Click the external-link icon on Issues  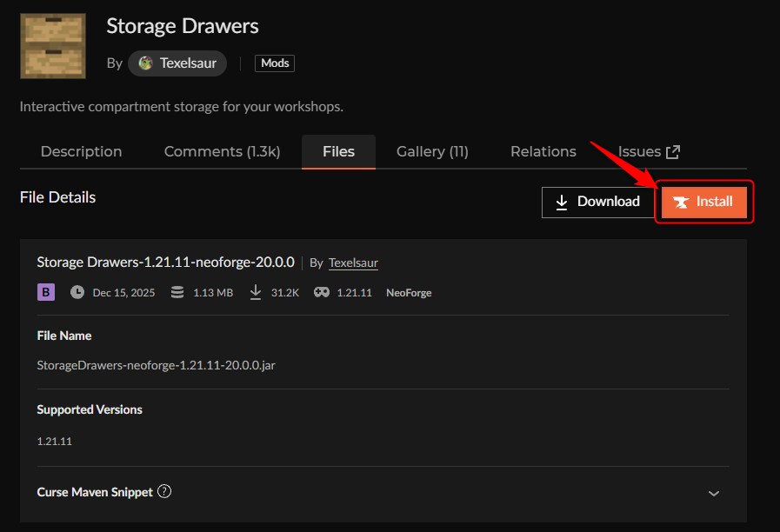(671, 150)
